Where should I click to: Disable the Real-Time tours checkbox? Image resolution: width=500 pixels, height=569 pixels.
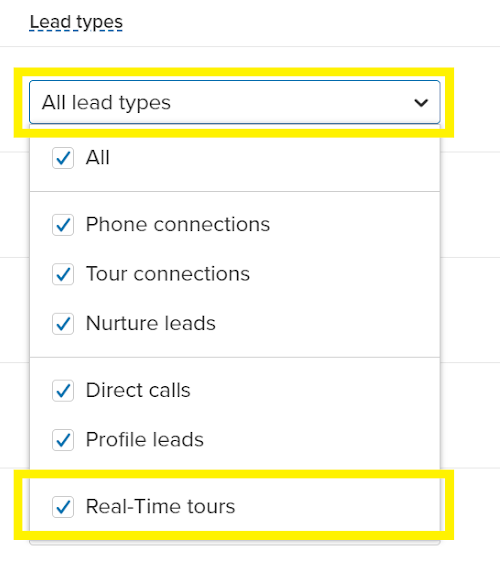(63, 507)
